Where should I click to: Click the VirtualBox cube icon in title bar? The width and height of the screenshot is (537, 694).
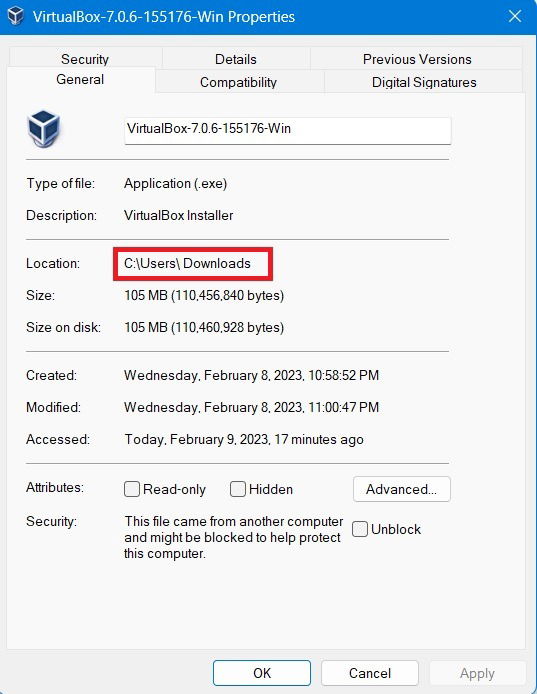click(16, 16)
